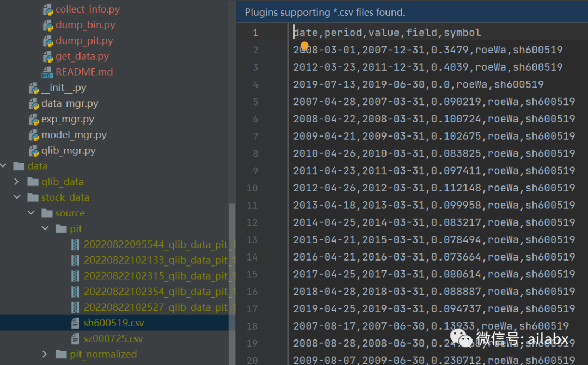Screen dimensions: 588x365
Task: Click the header line 'date,period,value,field,symbol'
Action: [x=387, y=33]
